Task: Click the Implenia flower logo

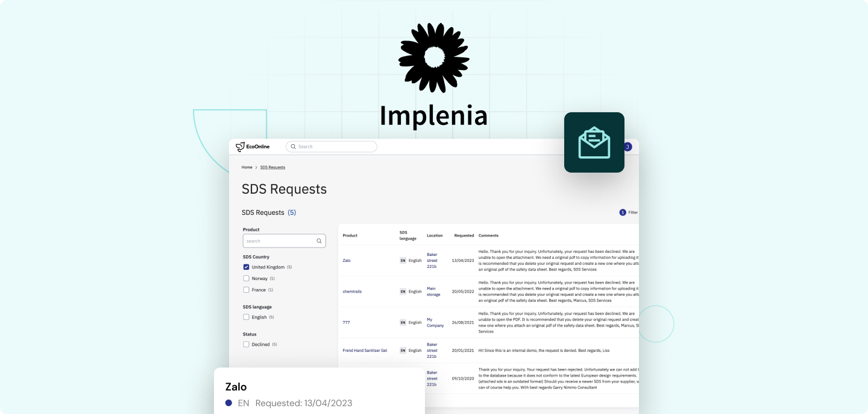Action: (433, 57)
